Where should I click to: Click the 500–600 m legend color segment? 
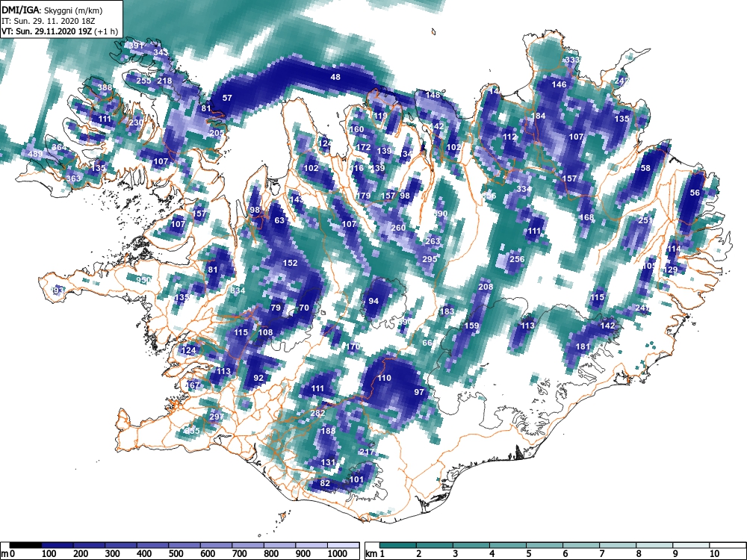(185, 545)
